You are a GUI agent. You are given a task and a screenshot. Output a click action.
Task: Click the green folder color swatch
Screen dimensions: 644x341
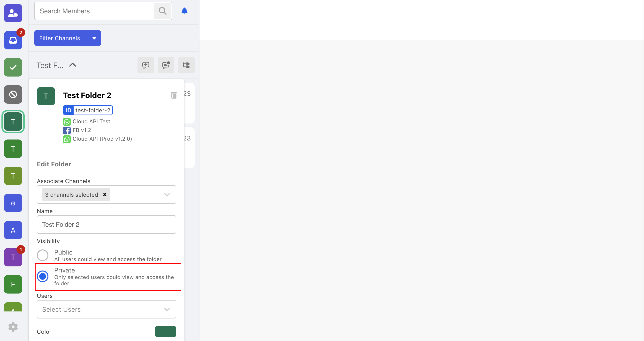pos(165,331)
